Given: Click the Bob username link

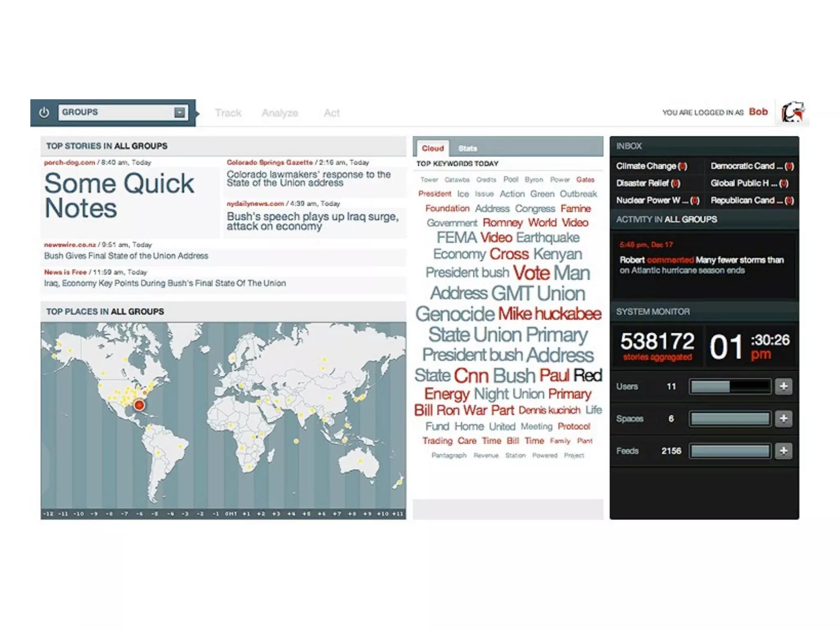Looking at the screenshot, I should click(x=758, y=112).
